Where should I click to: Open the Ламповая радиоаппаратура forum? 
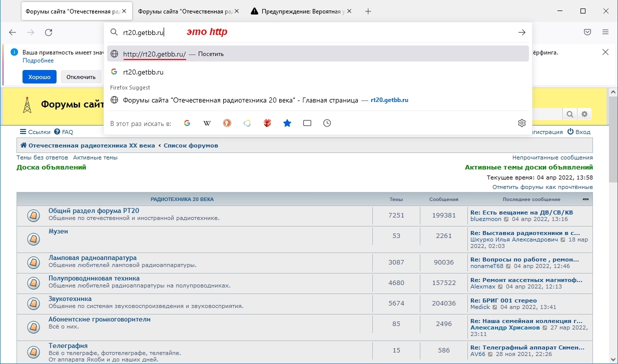click(x=93, y=258)
